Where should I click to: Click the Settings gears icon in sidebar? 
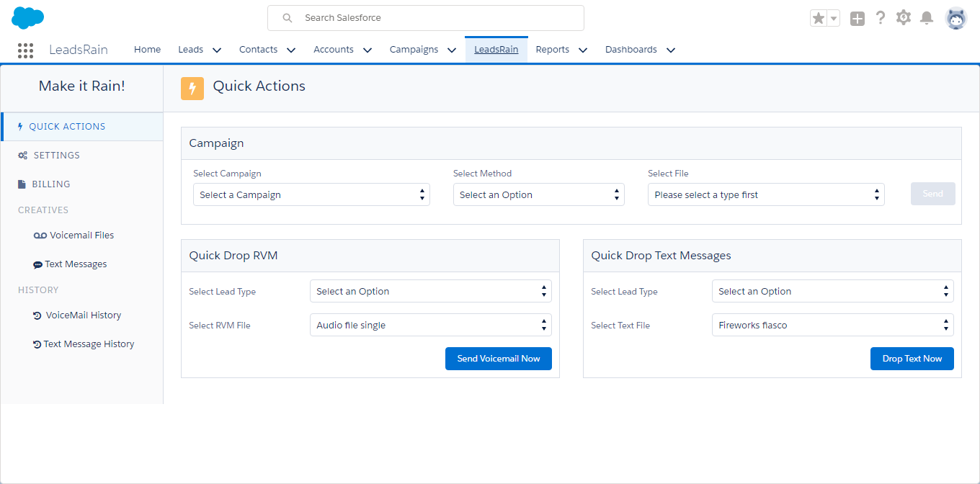point(23,156)
